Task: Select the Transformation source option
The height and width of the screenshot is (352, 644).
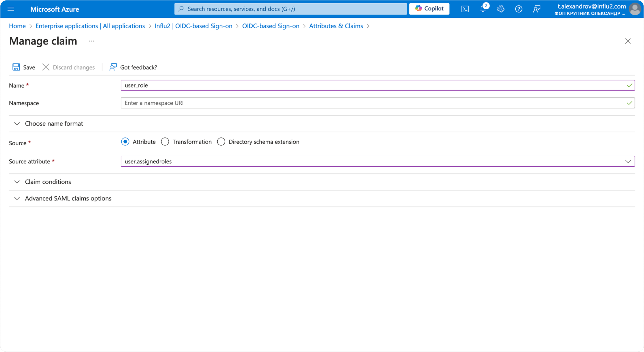Action: click(x=165, y=142)
